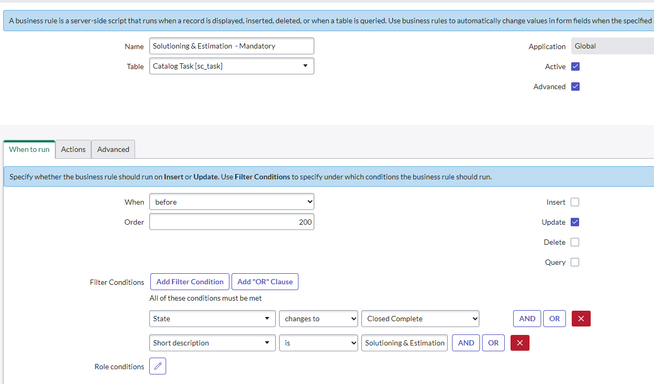The height and width of the screenshot is (384, 654).
Task: Click the 'Role conditions' label
Action: tap(119, 366)
